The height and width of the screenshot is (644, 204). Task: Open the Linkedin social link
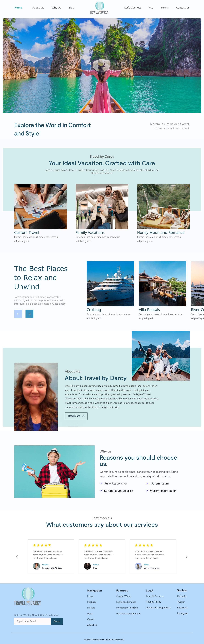(182, 596)
